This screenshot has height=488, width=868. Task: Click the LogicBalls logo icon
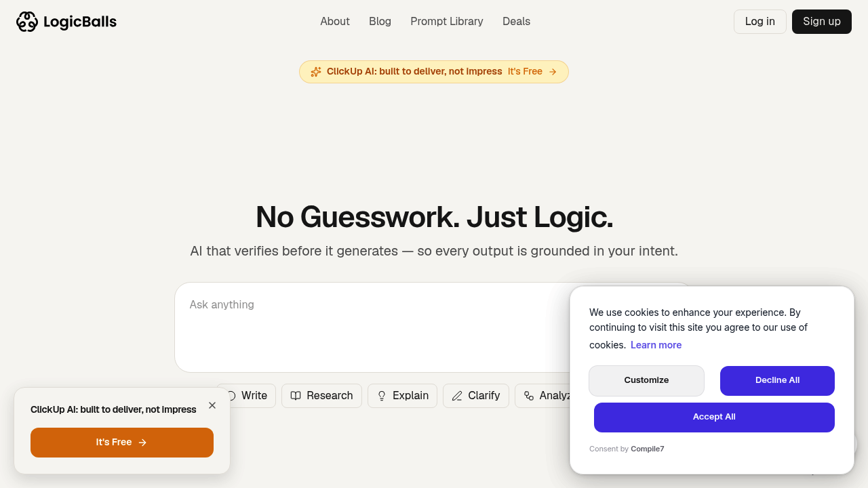[x=27, y=22]
